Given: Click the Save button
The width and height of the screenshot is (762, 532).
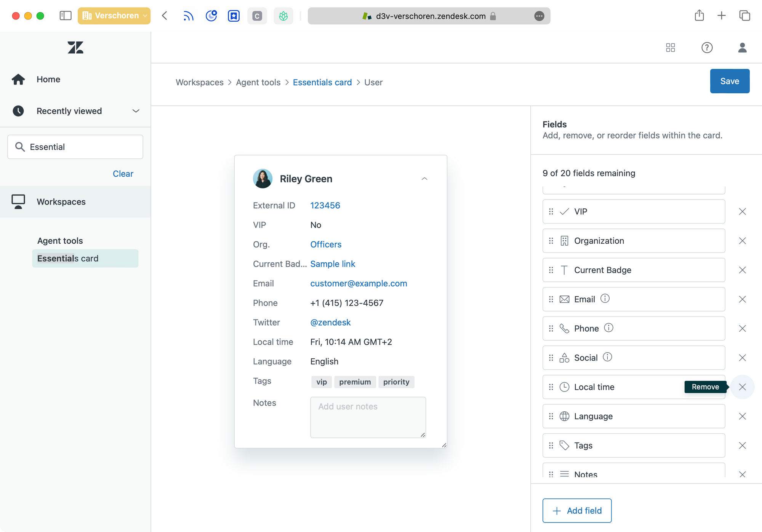Looking at the screenshot, I should pyautogui.click(x=729, y=81).
